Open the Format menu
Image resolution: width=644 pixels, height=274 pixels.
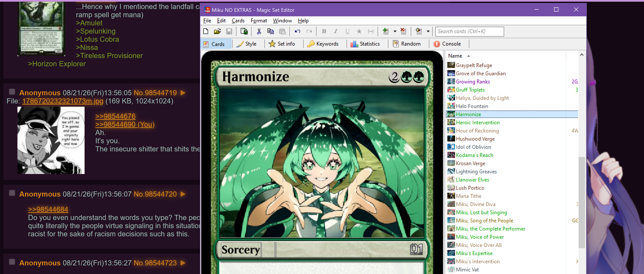tap(259, 20)
